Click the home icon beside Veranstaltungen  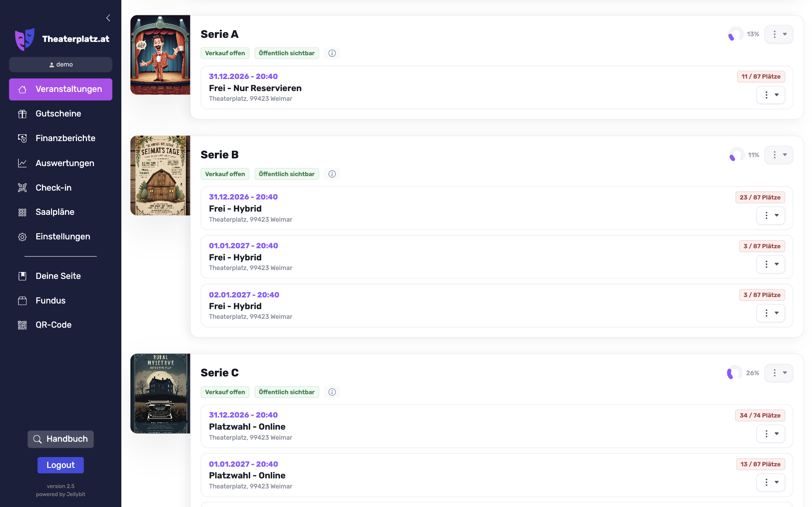tap(22, 89)
